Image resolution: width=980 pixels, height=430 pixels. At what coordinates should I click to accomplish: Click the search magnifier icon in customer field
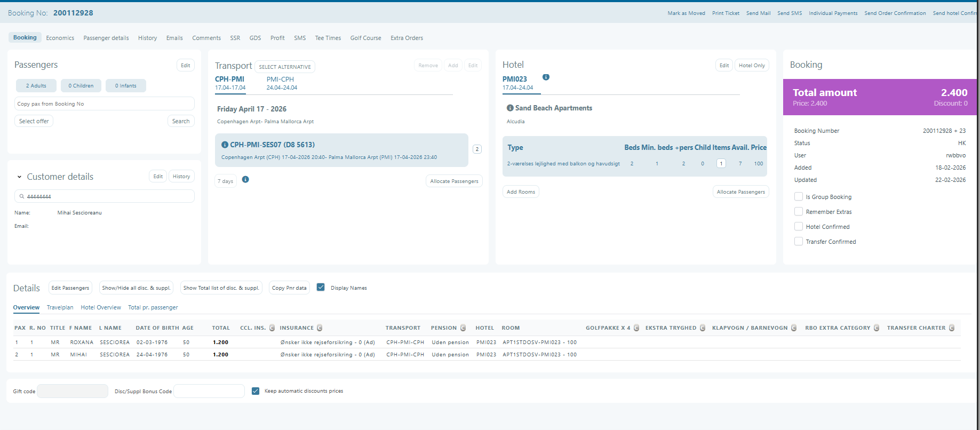(x=22, y=196)
